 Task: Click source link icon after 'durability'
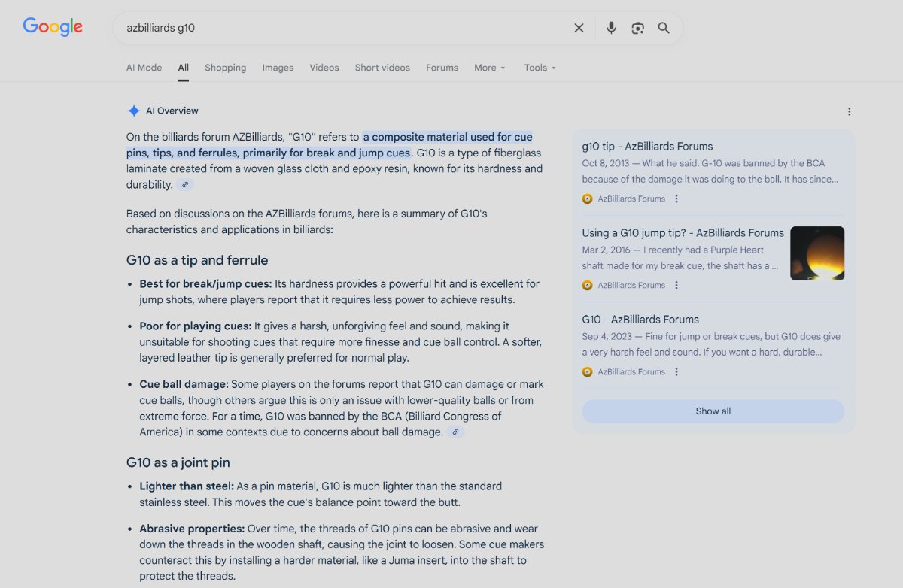point(185,185)
